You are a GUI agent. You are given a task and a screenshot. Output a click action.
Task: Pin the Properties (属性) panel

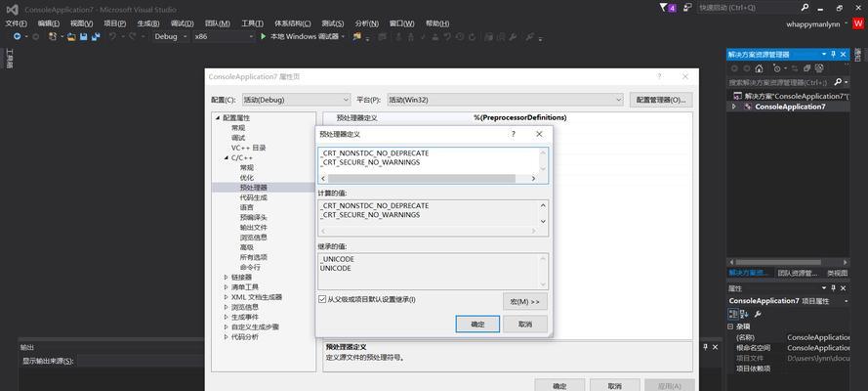click(833, 288)
